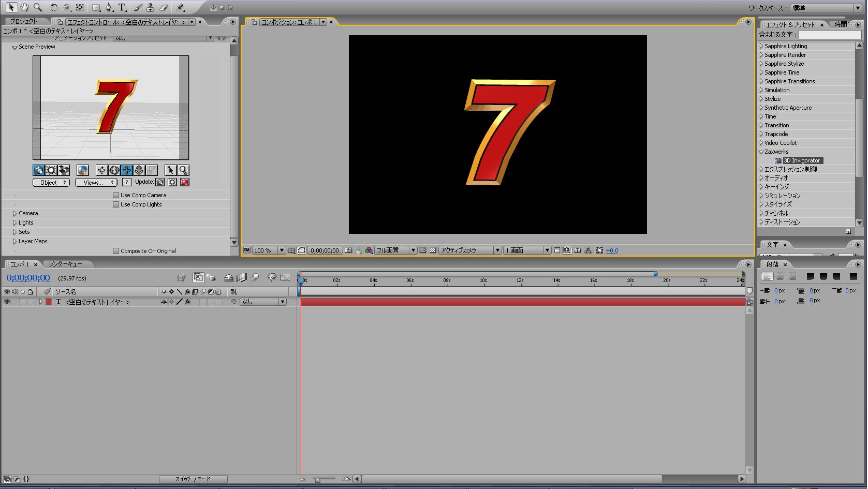Select the 文字 character panel tab

(772, 244)
